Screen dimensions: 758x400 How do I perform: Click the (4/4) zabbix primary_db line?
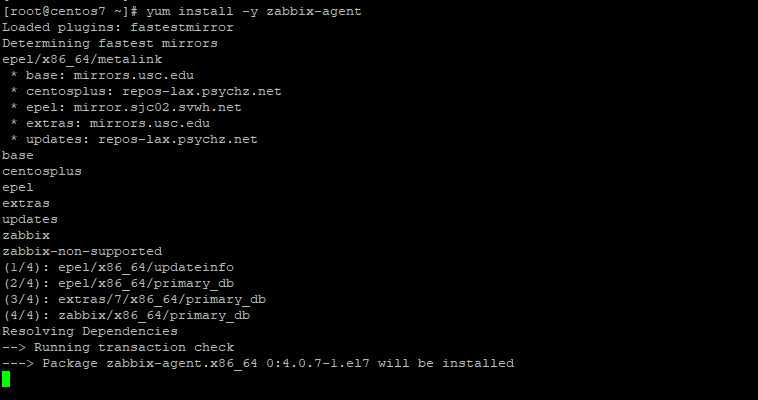point(127,315)
